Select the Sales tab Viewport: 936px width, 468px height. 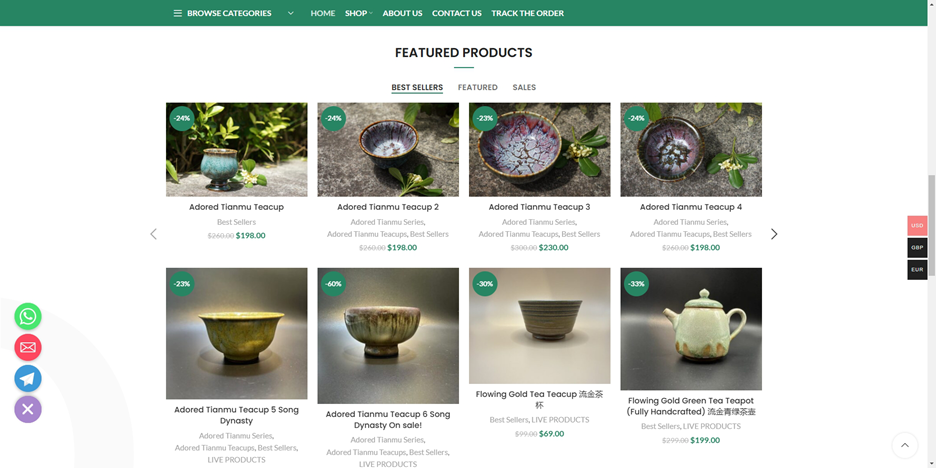(524, 87)
